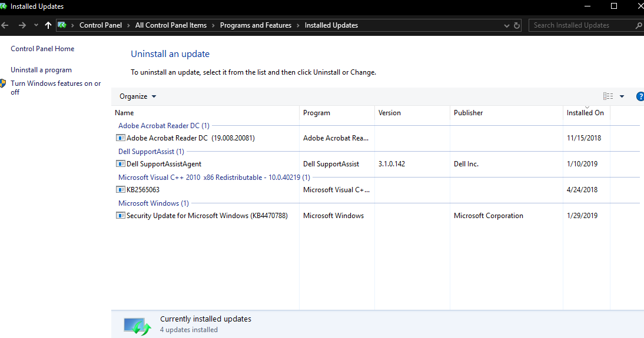The width and height of the screenshot is (644, 338).
Task: Sort updates by Installed On column
Action: [585, 113]
